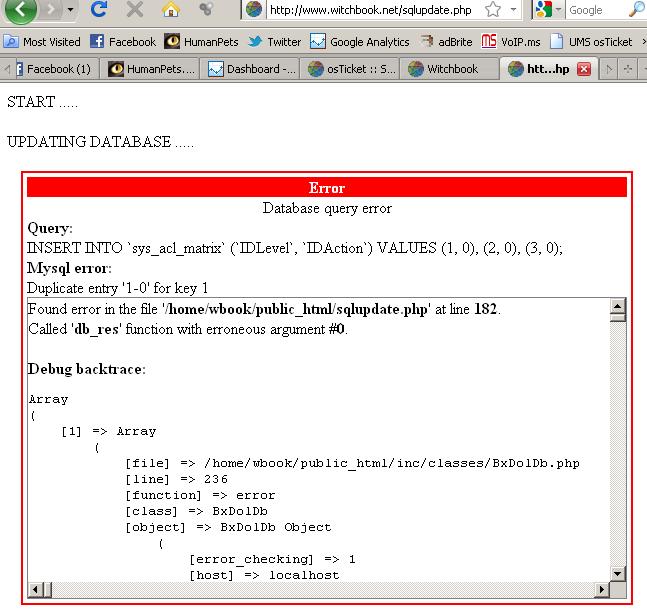Click the 'Debug backtrace:' heading
The height and width of the screenshot is (612, 647).
point(87,369)
